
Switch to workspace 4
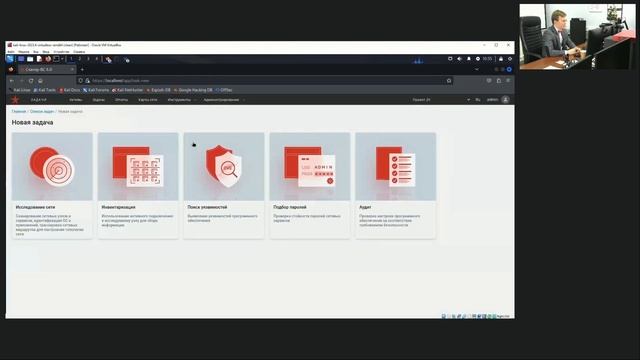[x=97, y=59]
